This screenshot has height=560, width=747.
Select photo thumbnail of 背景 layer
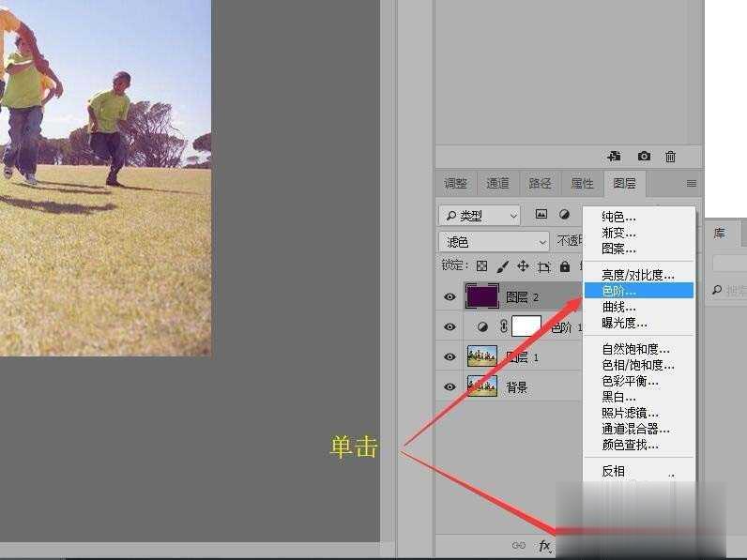pyautogui.click(x=482, y=386)
